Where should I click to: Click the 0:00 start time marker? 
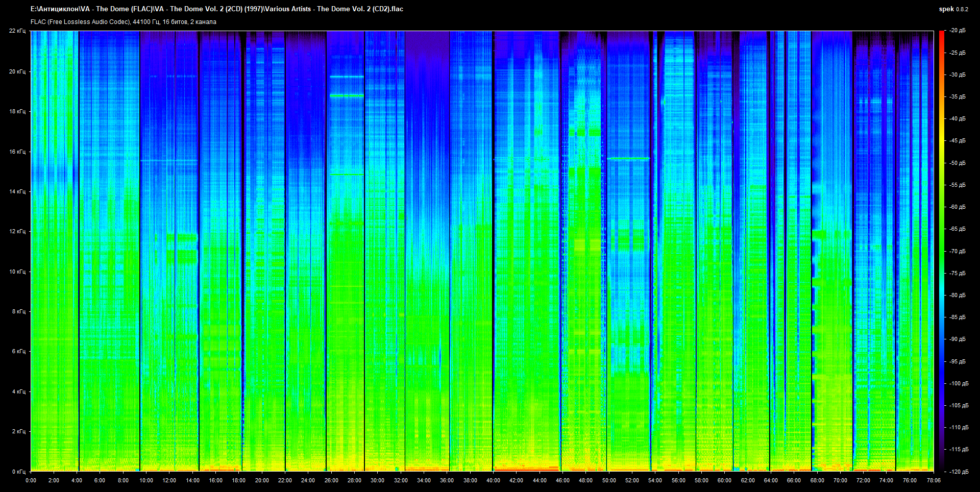(31, 480)
